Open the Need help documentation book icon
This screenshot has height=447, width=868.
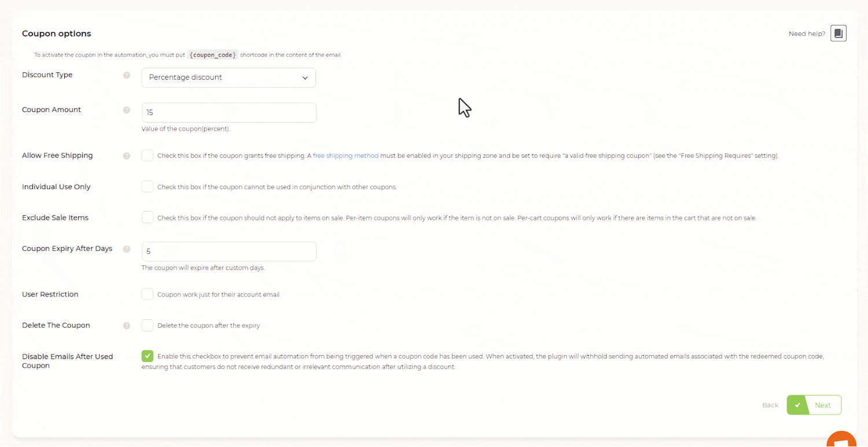pos(838,34)
